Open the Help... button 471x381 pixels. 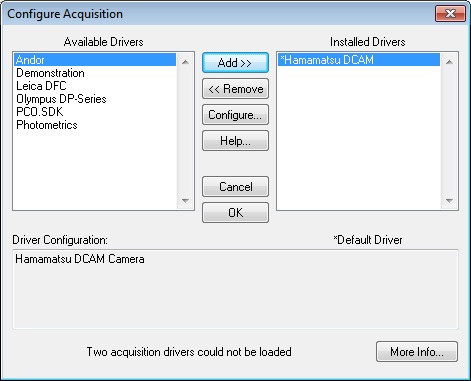(x=235, y=141)
